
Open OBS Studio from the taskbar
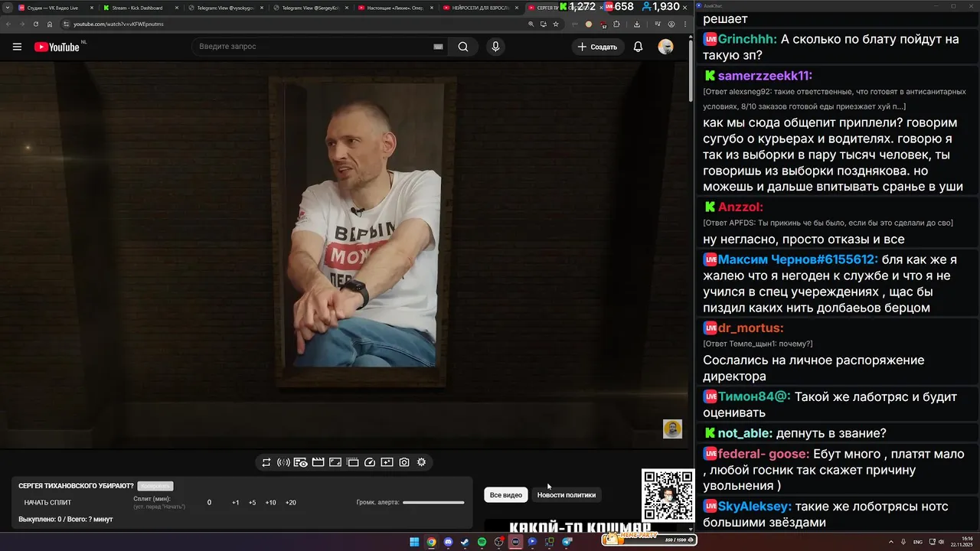(x=498, y=542)
